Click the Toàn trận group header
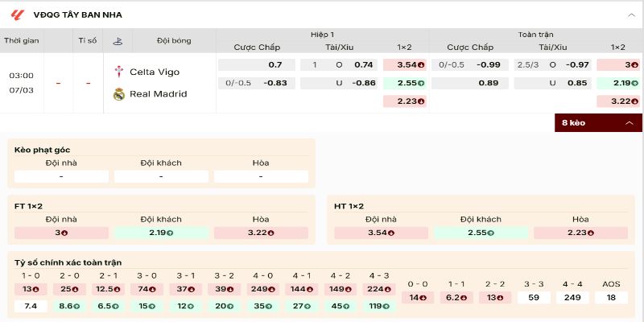This screenshot has height=322, width=644. click(x=535, y=35)
